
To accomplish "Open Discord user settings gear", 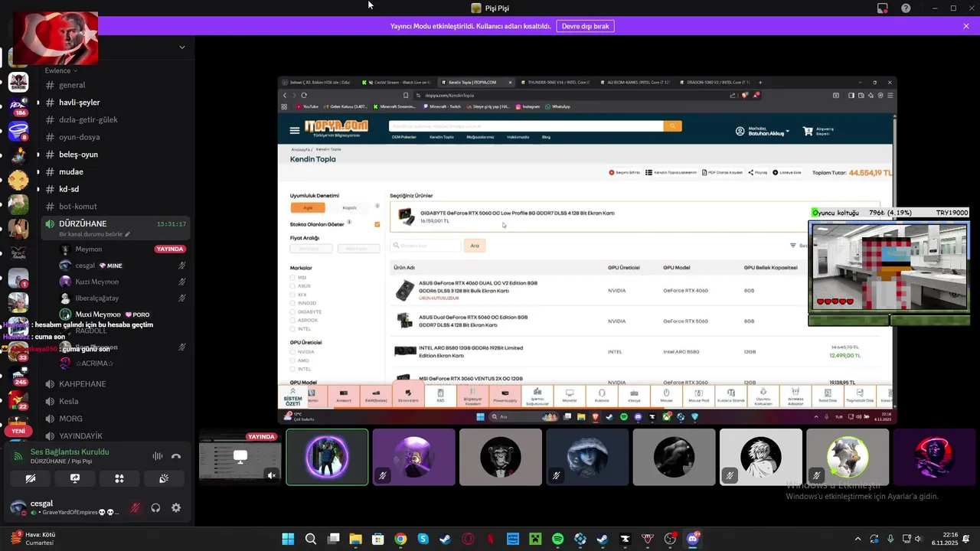I will [x=176, y=507].
